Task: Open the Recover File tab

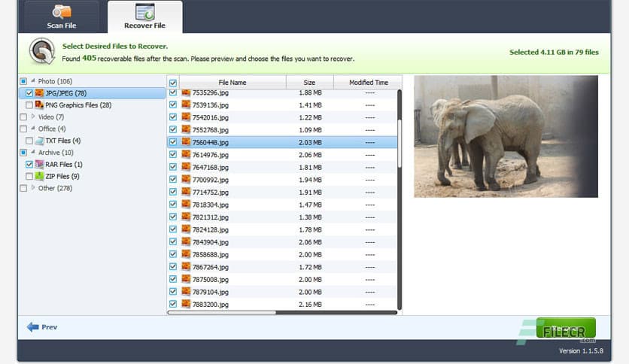Action: [144, 17]
